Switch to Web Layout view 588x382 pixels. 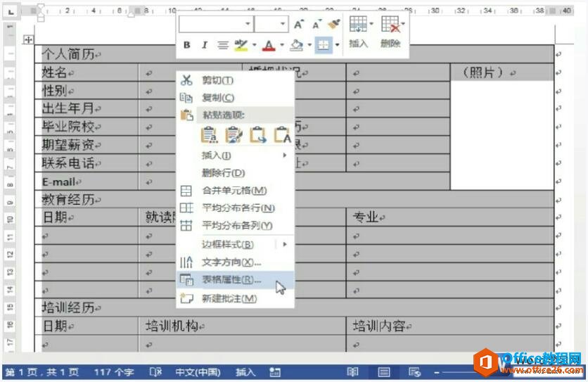click(x=414, y=372)
